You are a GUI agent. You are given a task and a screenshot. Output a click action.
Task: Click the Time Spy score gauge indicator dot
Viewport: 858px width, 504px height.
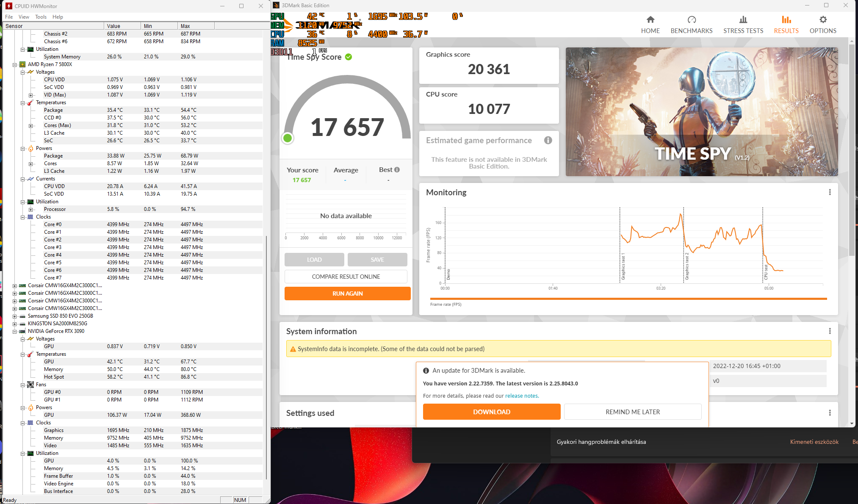(288, 138)
